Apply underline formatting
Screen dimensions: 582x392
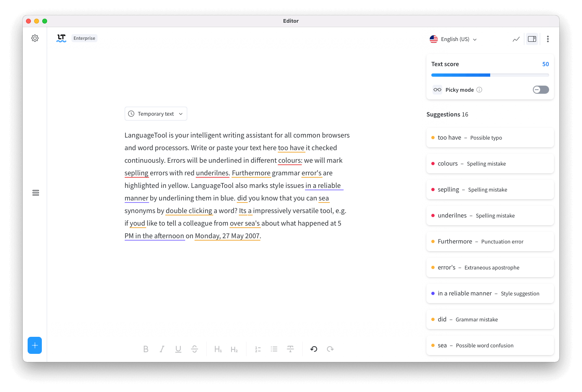(x=178, y=349)
